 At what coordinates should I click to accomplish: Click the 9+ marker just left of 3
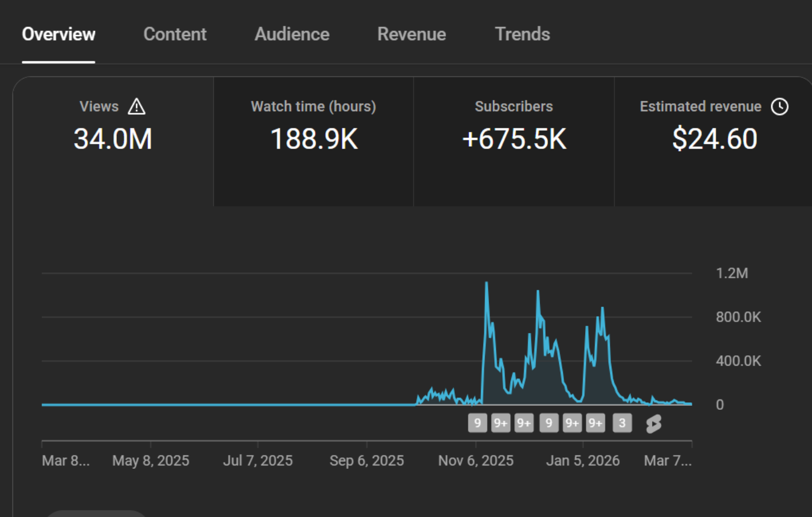click(x=596, y=423)
